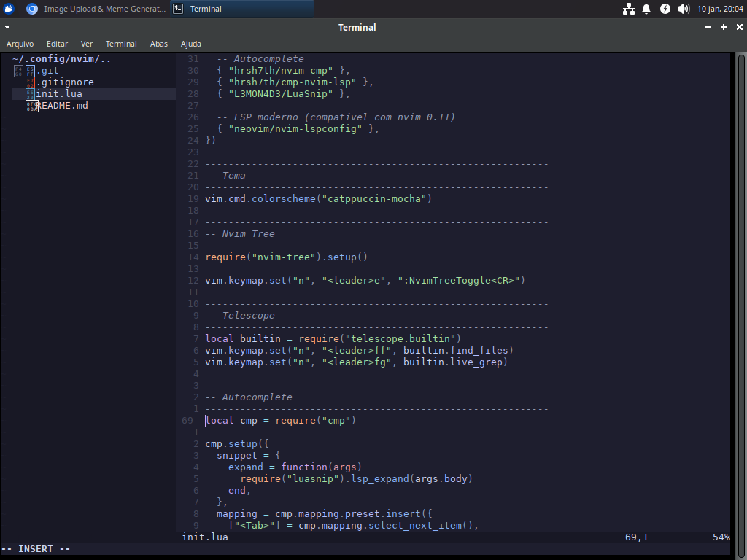Click the "neovim/nvim-lspconfig" line
Image resolution: width=747 pixels, height=560 pixels.
[x=298, y=128]
